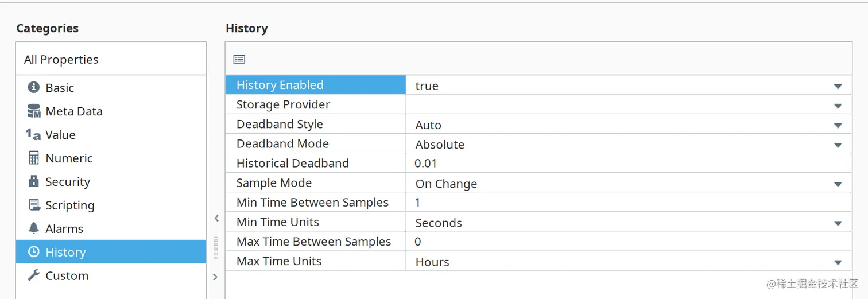Click the Historical Deadband value field
This screenshot has height=299, width=868.
coord(628,164)
